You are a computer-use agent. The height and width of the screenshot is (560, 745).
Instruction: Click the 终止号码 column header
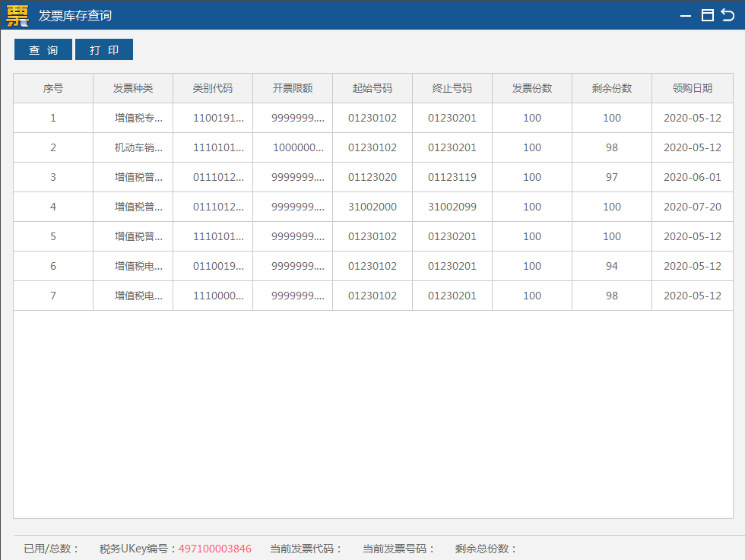[x=452, y=88]
